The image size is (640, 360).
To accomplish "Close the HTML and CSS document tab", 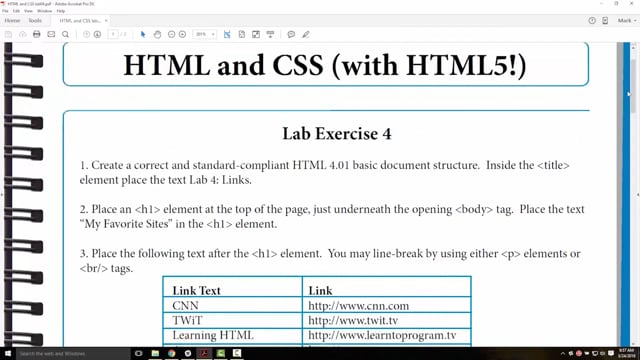I will 106,20.
